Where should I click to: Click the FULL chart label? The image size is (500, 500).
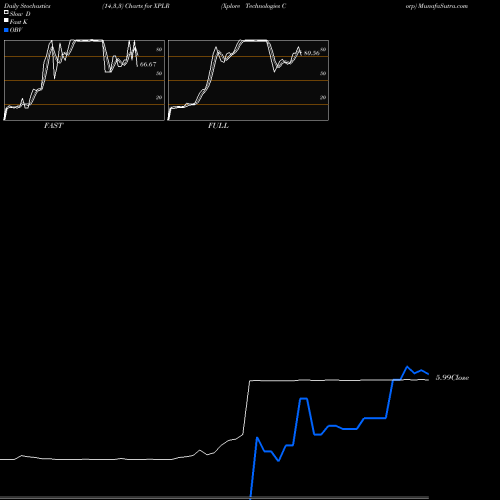coord(218,125)
